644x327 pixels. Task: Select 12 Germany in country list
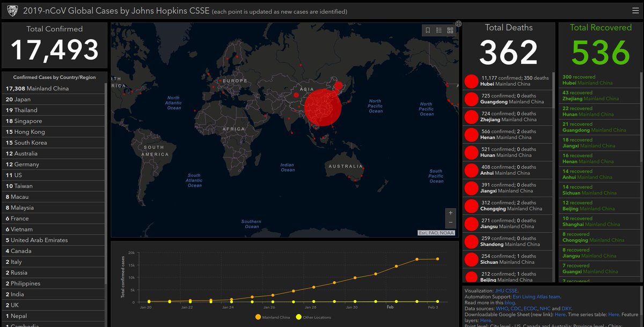(x=54, y=164)
